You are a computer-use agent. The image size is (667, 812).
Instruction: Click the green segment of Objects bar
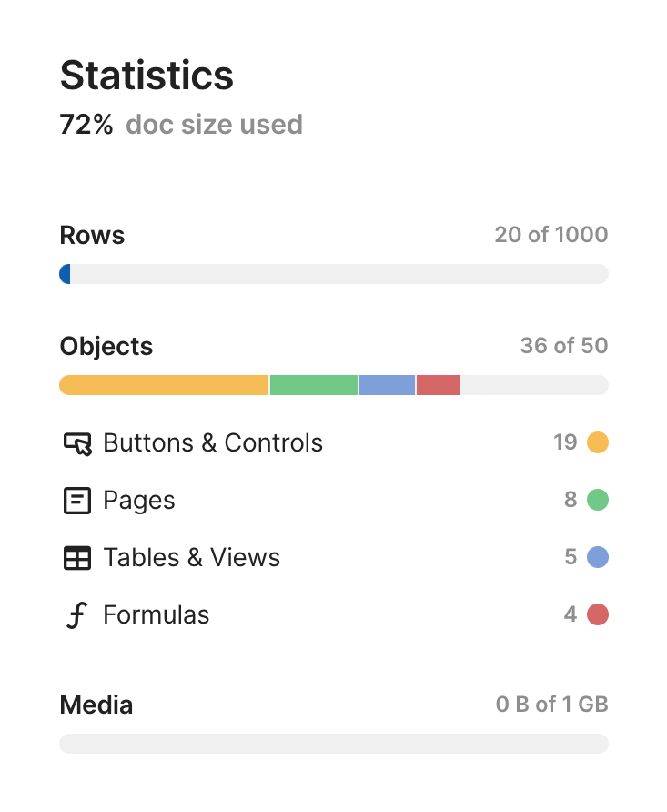point(314,385)
